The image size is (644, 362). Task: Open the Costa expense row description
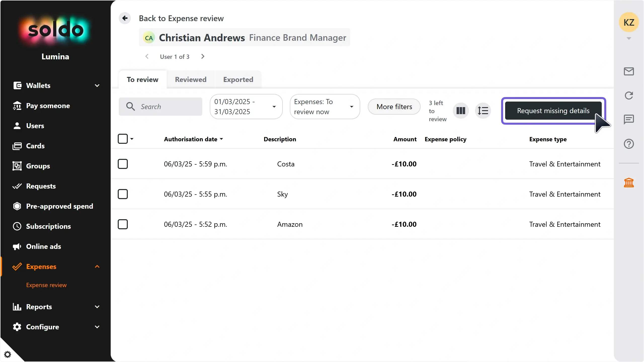point(286,164)
